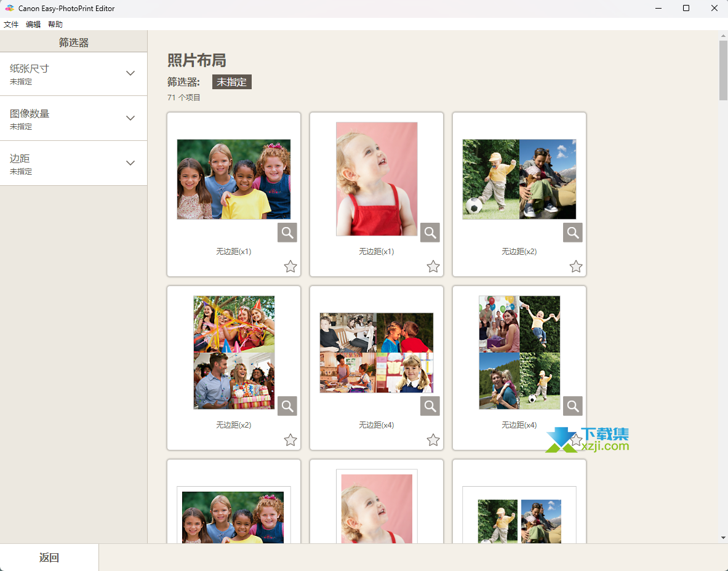The height and width of the screenshot is (571, 728).
Task: Expand the 纸张尺寸 filter
Action: pos(73,74)
